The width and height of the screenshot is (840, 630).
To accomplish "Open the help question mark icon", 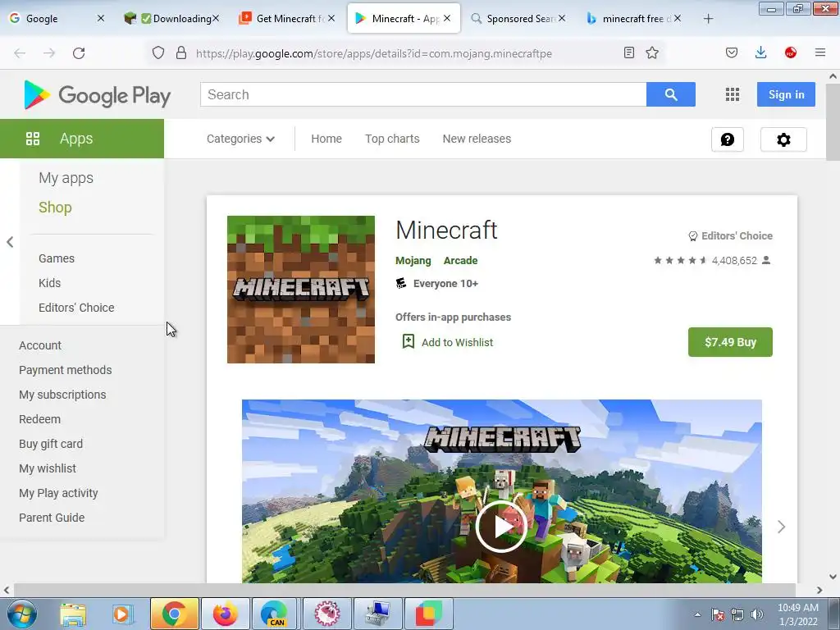I will 728,139.
